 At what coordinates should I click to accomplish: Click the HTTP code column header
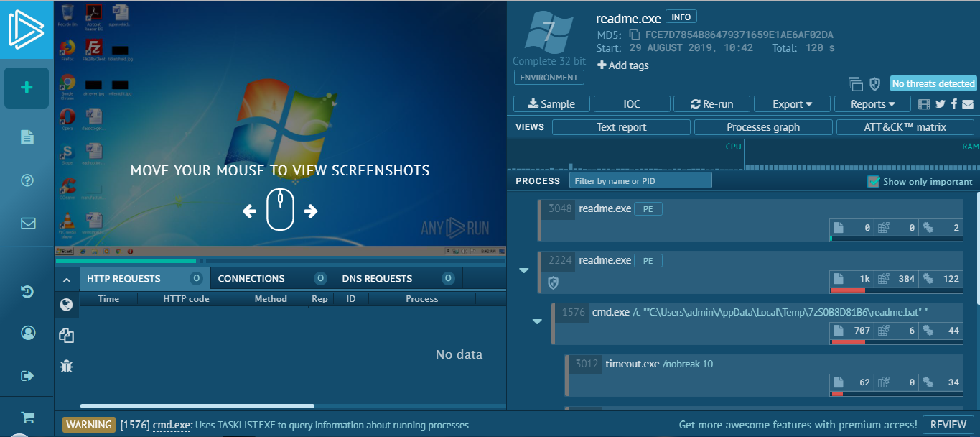tap(186, 298)
